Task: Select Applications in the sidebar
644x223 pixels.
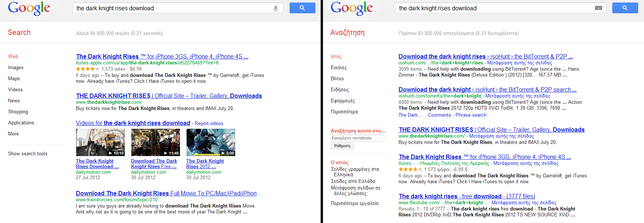Action: coord(21,123)
